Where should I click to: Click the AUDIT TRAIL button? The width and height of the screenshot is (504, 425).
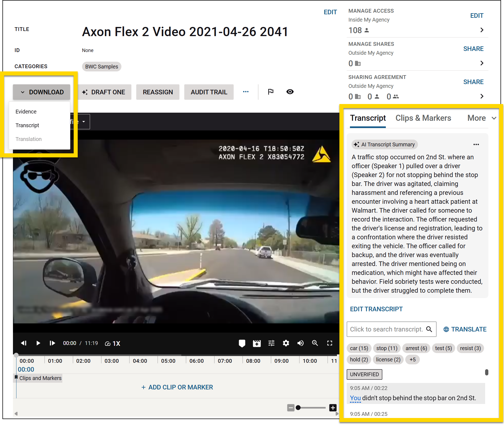pos(209,92)
